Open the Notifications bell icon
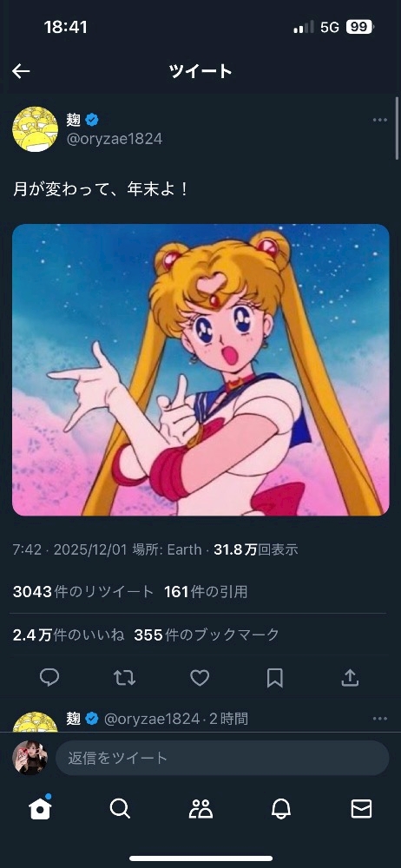Viewport: 401px width, 868px height. click(x=281, y=809)
